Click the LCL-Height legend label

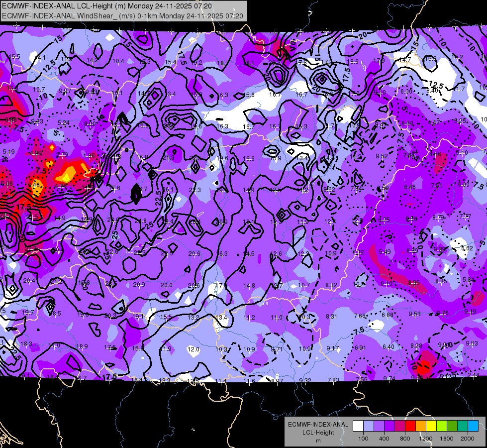(x=318, y=433)
